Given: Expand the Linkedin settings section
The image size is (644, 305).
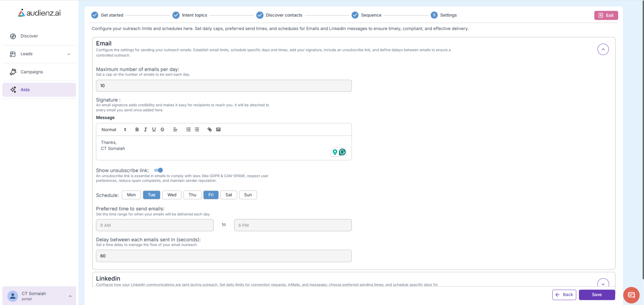Looking at the screenshot, I should tap(603, 284).
